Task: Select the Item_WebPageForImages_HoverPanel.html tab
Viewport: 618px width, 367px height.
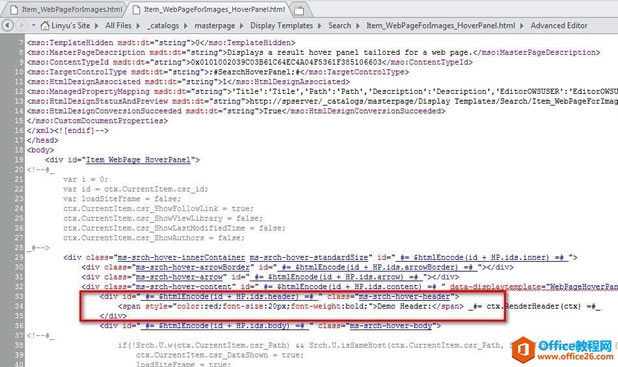Action: click(210, 9)
